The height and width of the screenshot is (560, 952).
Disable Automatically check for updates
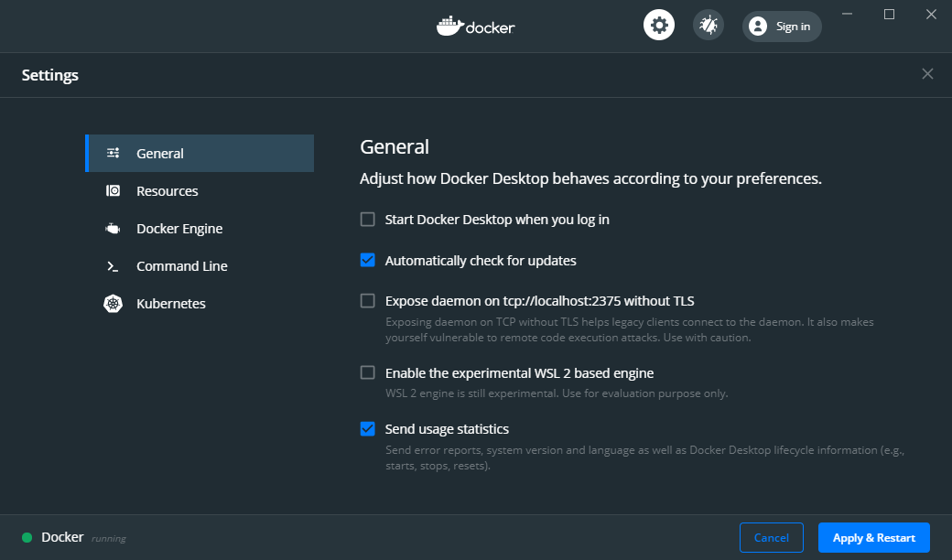pos(367,260)
